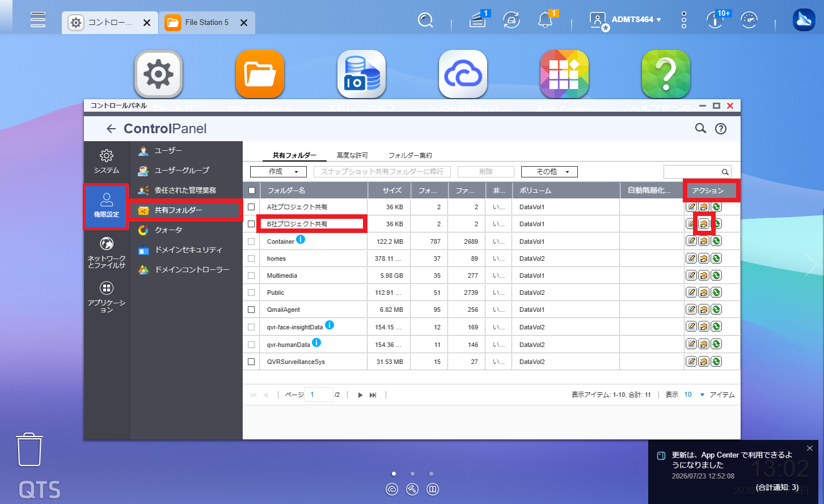The width and height of the screenshot is (824, 504).
Task: Go to the next page of folders
Action: [x=360, y=395]
